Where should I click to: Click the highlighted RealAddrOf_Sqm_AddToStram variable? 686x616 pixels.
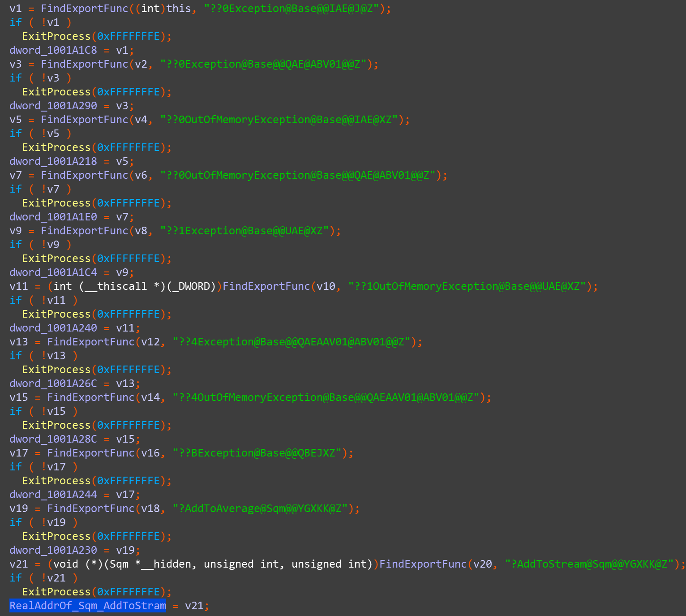pyautogui.click(x=88, y=606)
